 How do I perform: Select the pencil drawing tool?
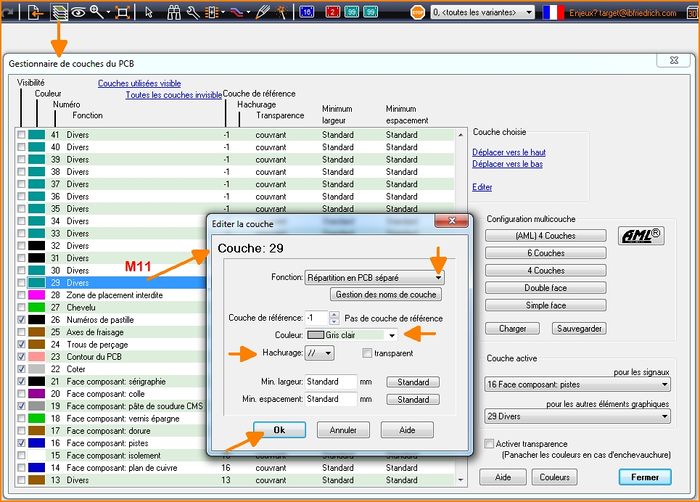coord(263,13)
